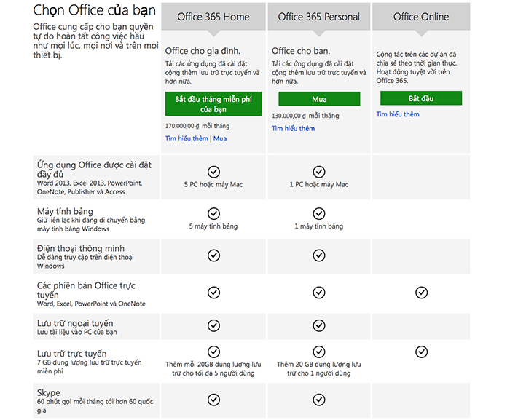Click the Dễ dàng truy cập trên điện thoại text
The height and width of the screenshot is (420, 510).
coord(85,261)
